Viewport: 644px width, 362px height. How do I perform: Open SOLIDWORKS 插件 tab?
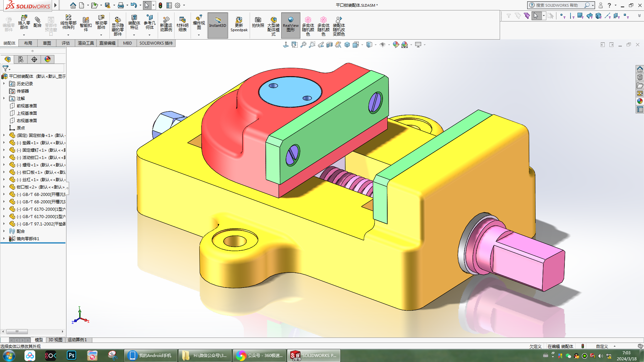click(x=156, y=43)
